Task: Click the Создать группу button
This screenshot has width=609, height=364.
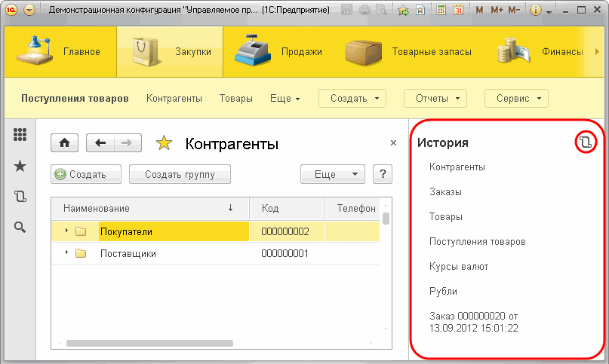Action: point(180,174)
